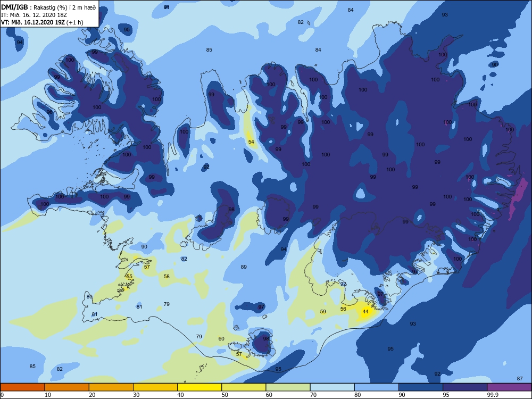Click the 'VT: Mið. 16.12.2020 19Z (+1 h)' line
This screenshot has height=399, width=532.
coord(42,22)
